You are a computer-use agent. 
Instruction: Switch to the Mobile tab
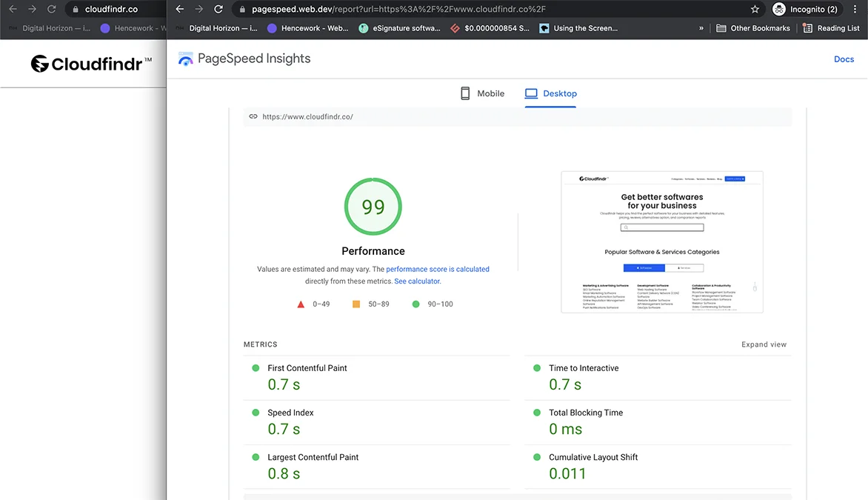pos(482,93)
